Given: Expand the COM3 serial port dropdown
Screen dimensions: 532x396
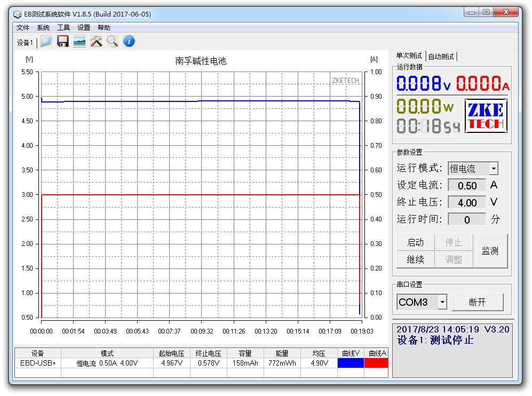Looking at the screenshot, I should click(442, 303).
